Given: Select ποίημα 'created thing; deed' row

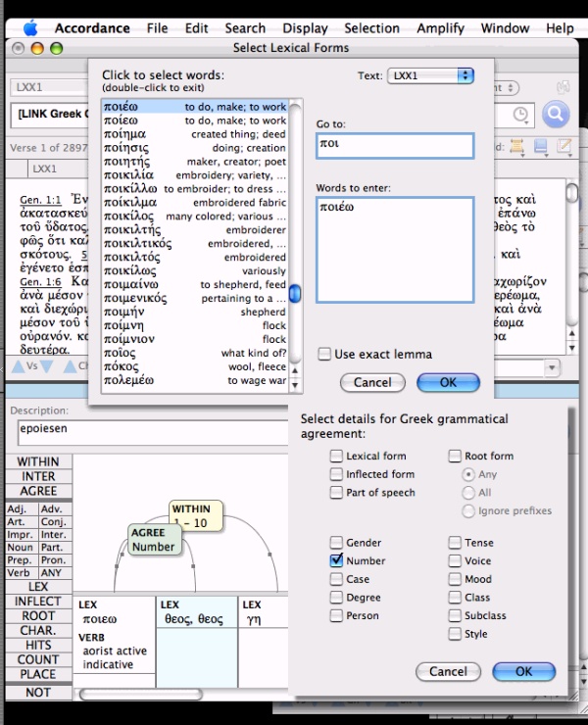Looking at the screenshot, I should point(195,134).
